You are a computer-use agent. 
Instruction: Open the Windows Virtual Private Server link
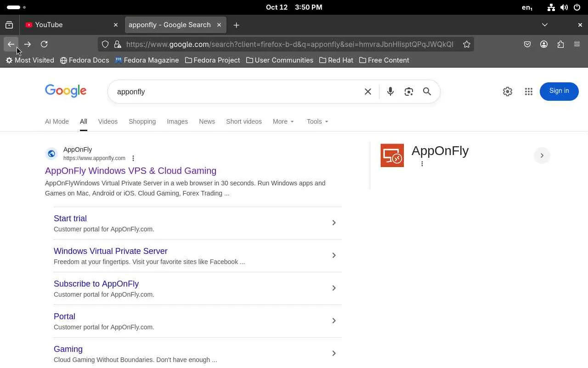pos(111,251)
